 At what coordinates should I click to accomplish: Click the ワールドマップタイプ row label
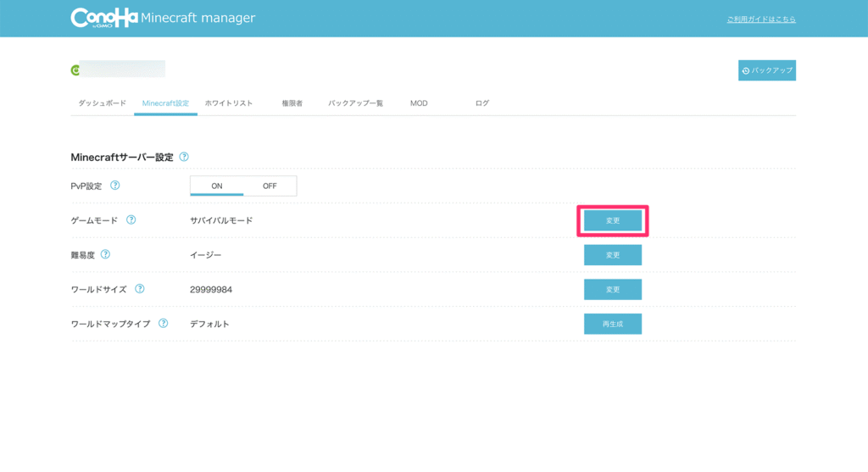110,324
